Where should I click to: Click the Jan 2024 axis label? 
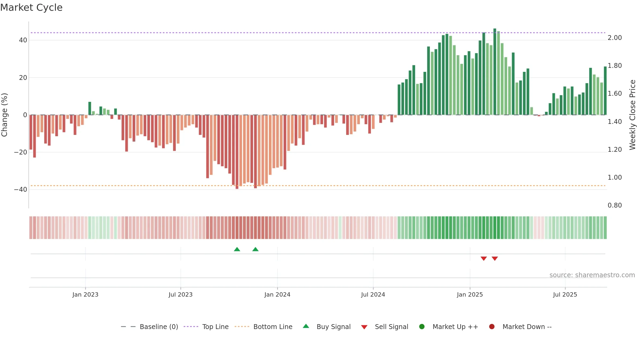click(277, 295)
